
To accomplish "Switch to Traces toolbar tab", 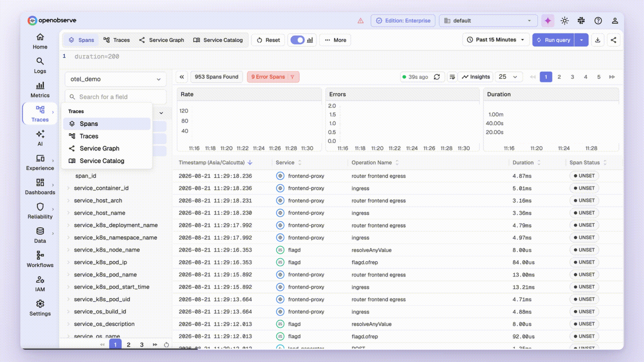I will [x=116, y=40].
